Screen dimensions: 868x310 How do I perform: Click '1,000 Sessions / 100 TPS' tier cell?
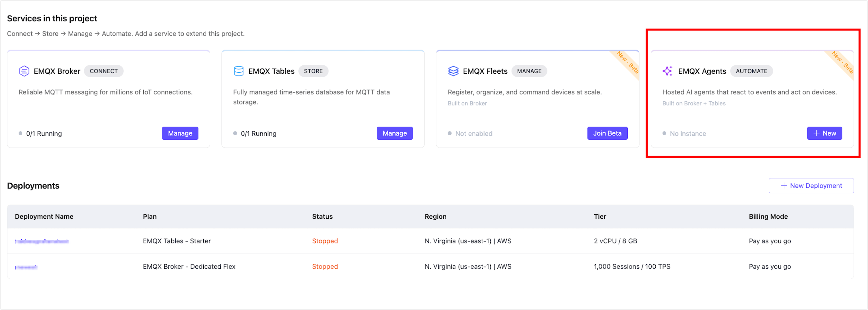click(632, 267)
